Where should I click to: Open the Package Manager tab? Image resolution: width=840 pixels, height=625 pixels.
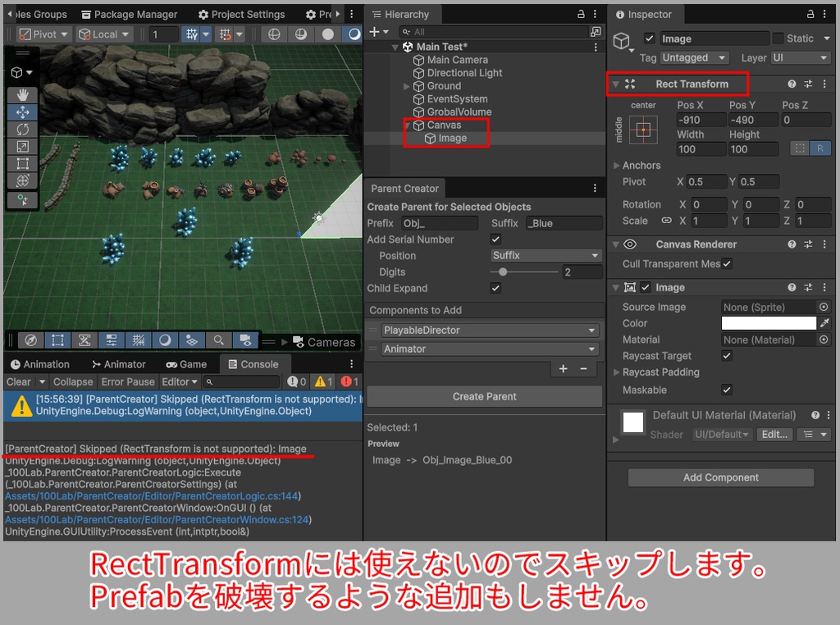coord(129,15)
